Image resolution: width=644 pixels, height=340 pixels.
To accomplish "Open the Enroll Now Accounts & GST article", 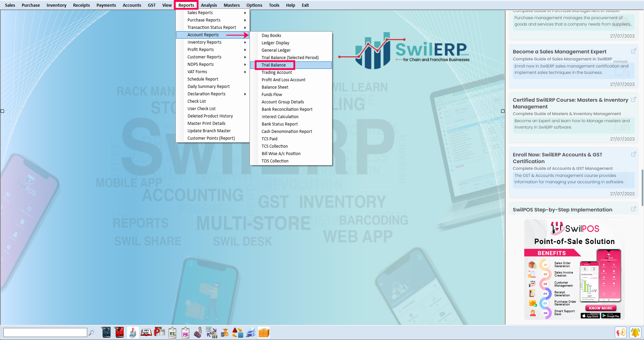I will (x=557, y=158).
